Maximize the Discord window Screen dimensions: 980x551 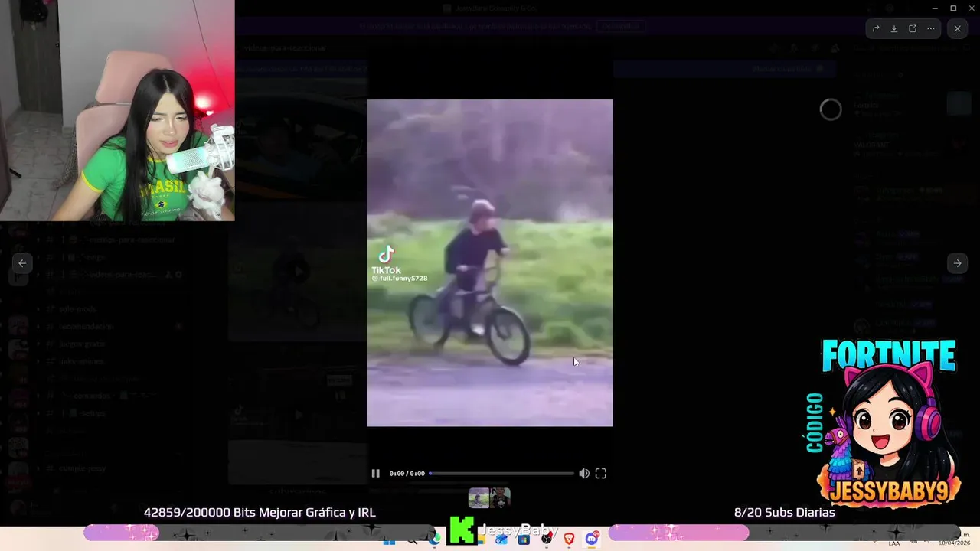953,8
